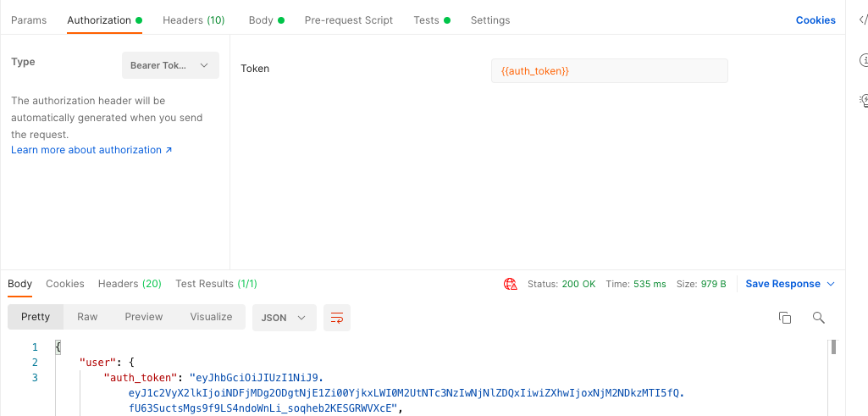Expand the JSON format dropdown

point(284,318)
